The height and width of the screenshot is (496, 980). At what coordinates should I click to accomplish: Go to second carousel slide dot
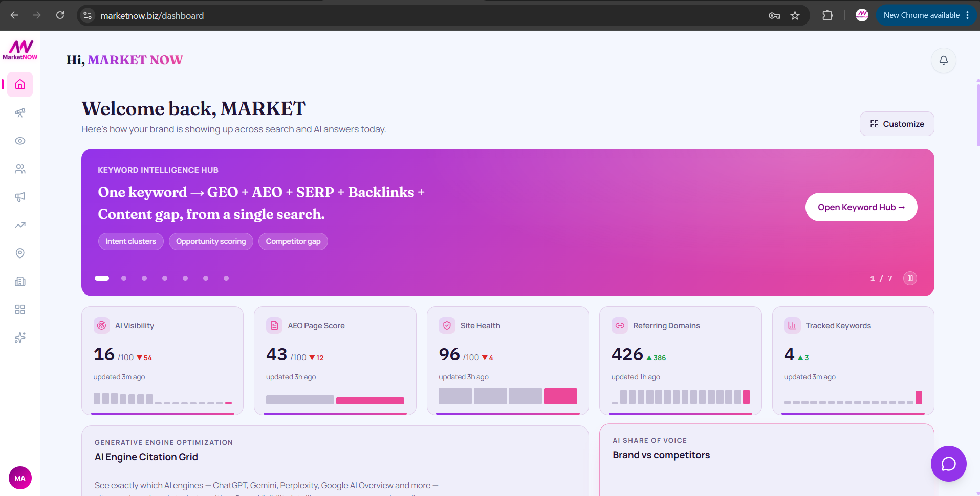click(x=124, y=278)
